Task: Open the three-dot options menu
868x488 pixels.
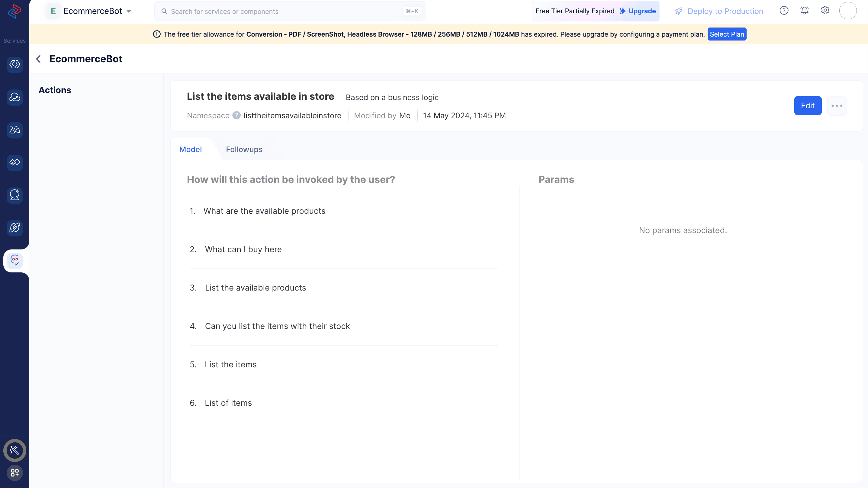Action: tap(837, 106)
